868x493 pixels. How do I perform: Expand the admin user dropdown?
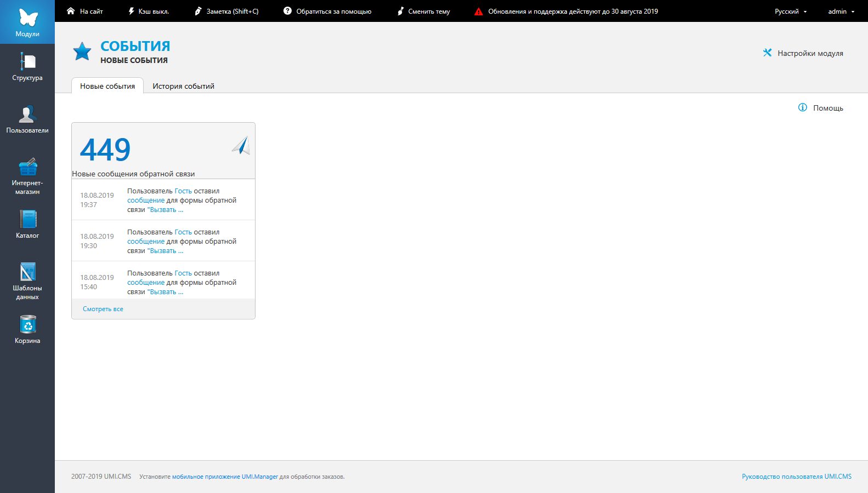[841, 12]
